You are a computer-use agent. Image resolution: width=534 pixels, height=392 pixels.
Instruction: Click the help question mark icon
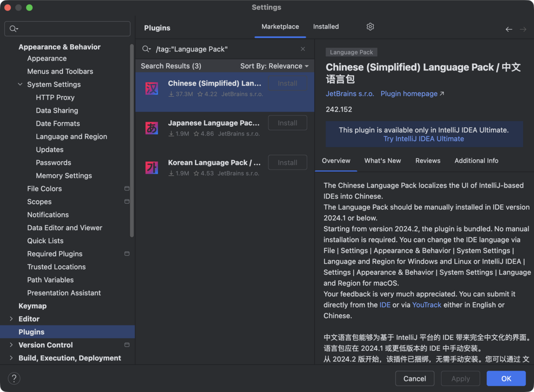tap(14, 378)
